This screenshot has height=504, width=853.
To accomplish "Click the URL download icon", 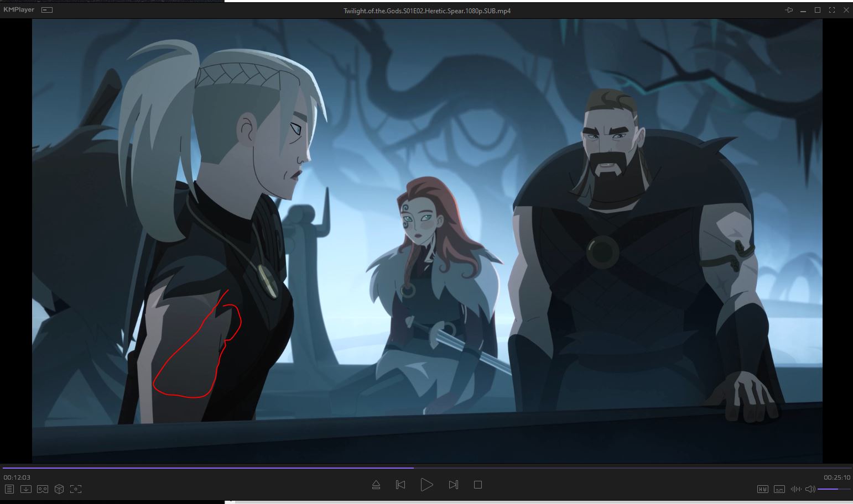I will (x=26, y=489).
